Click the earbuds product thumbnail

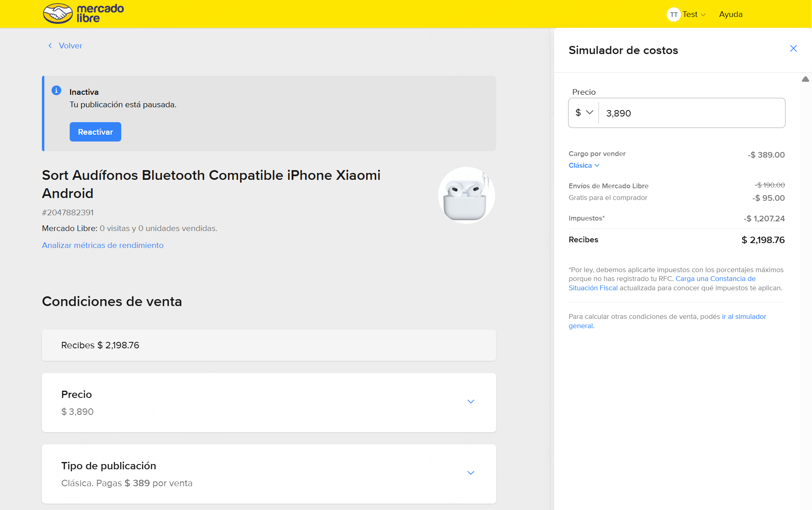(466, 195)
